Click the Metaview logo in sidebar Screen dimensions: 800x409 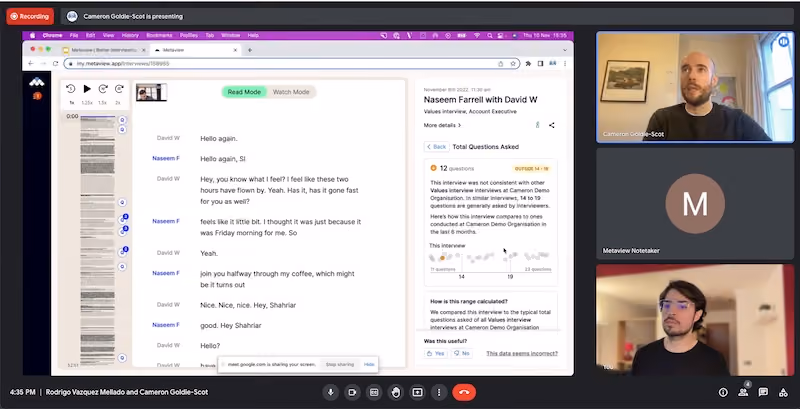(37, 82)
